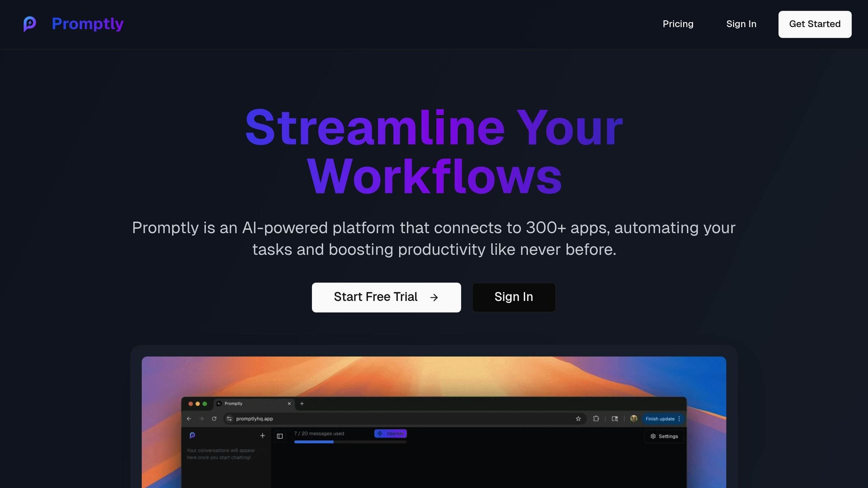Image resolution: width=868 pixels, height=488 pixels.
Task: Click the browser extensions puzzle icon
Action: pyautogui.click(x=596, y=419)
